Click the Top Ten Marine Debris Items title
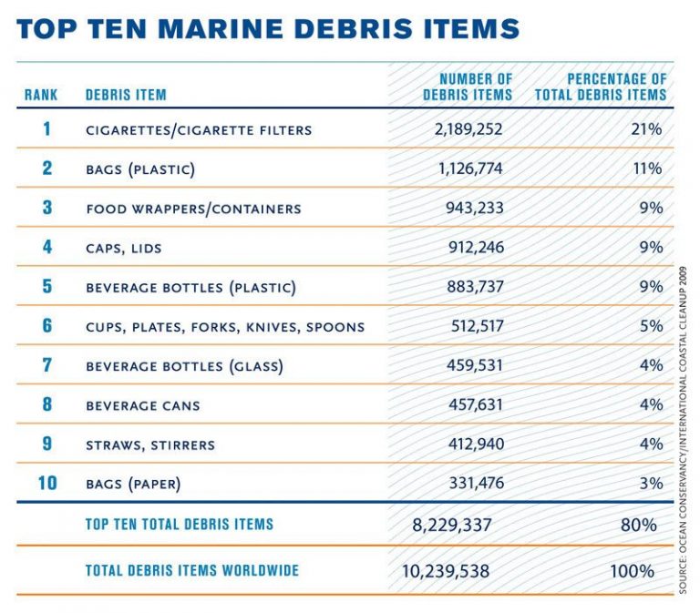Image resolution: width=700 pixels, height=613 pixels. tap(268, 28)
